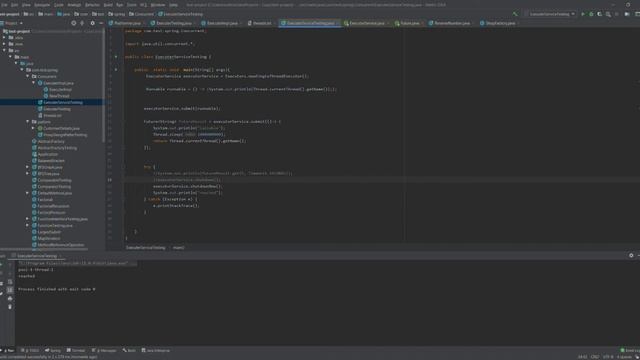This screenshot has width=640, height=360.
Task: Switch to ShopFactory.java editor tab
Action: tap(500, 23)
